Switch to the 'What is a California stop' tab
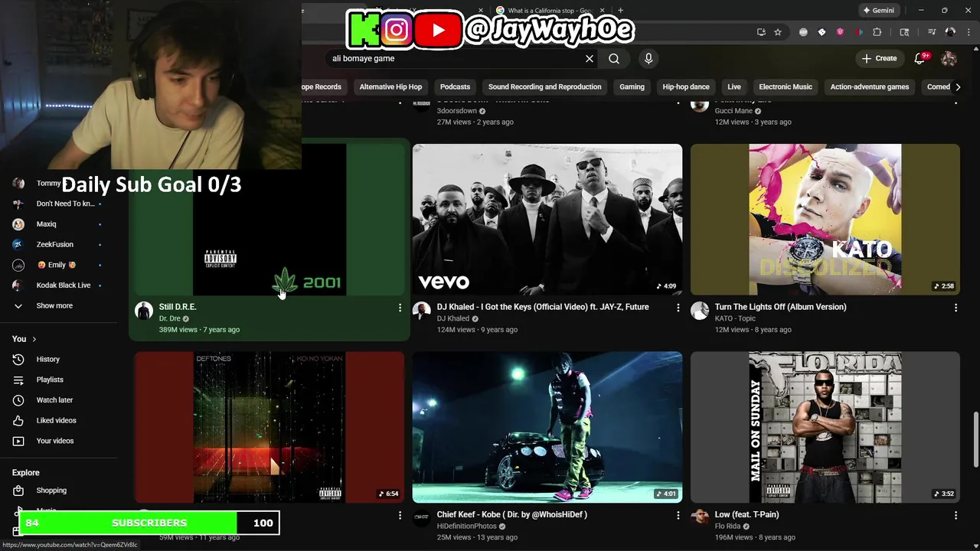Image resolution: width=980 pixels, height=551 pixels. click(550, 11)
